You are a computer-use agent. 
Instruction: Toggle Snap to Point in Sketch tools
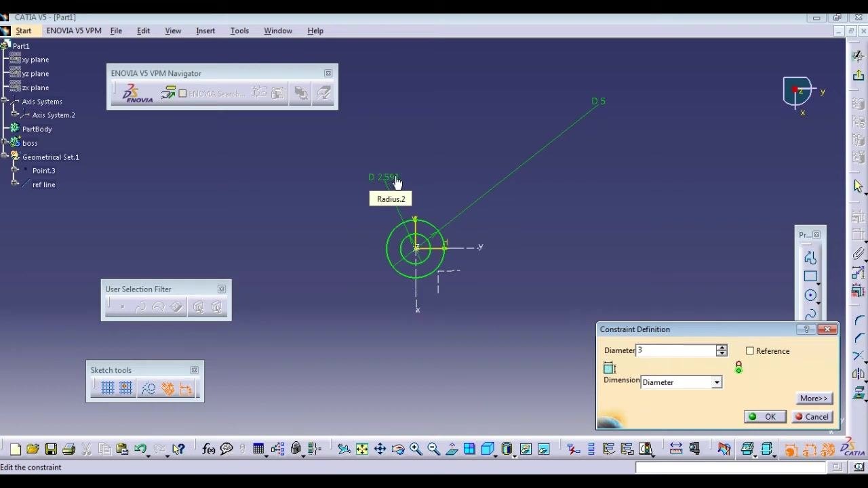[x=126, y=388]
